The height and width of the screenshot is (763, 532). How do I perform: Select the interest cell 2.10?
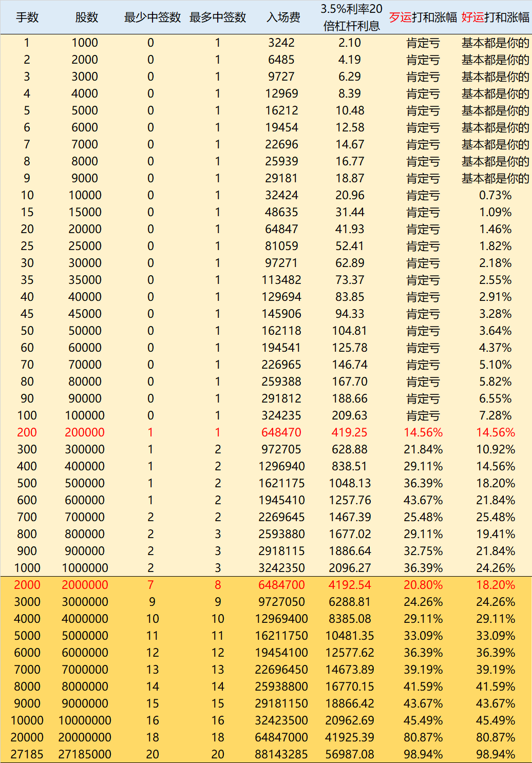click(x=350, y=43)
